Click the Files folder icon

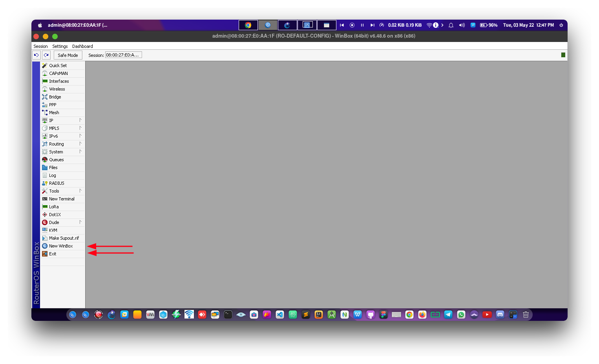pos(45,167)
